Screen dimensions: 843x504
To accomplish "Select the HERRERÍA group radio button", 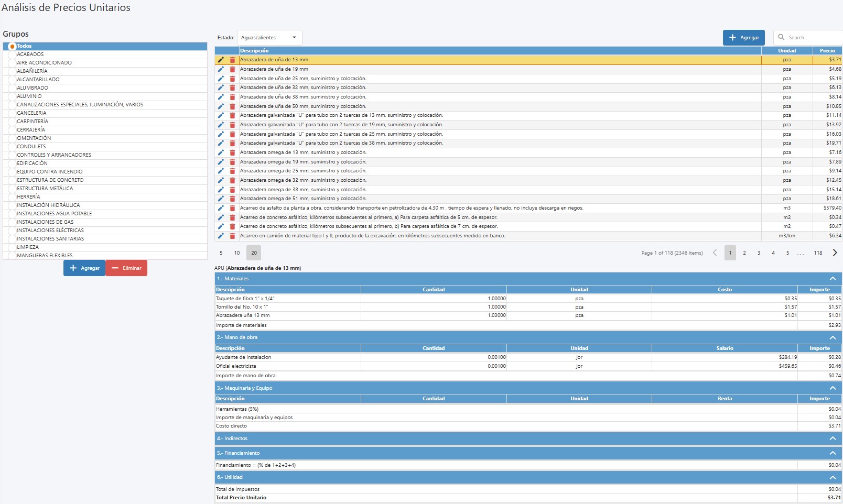I will 12,197.
